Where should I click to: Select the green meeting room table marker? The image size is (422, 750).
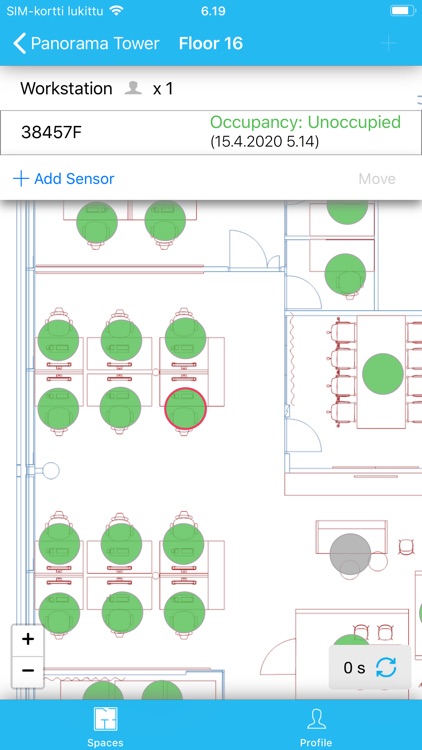(383, 374)
